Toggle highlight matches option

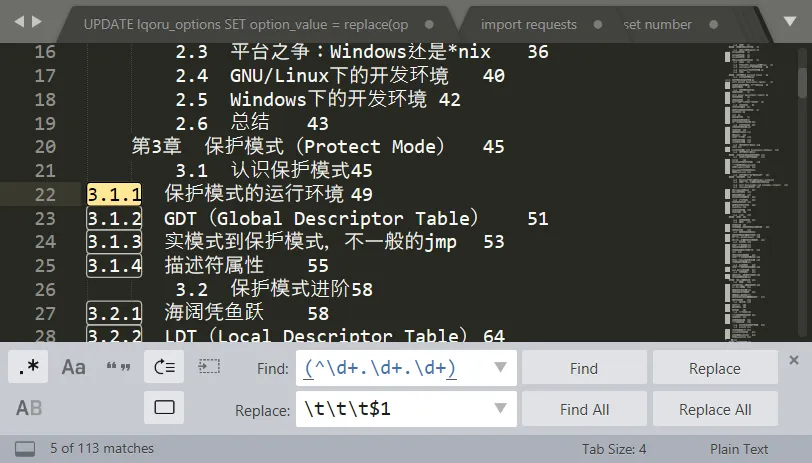tap(164, 408)
